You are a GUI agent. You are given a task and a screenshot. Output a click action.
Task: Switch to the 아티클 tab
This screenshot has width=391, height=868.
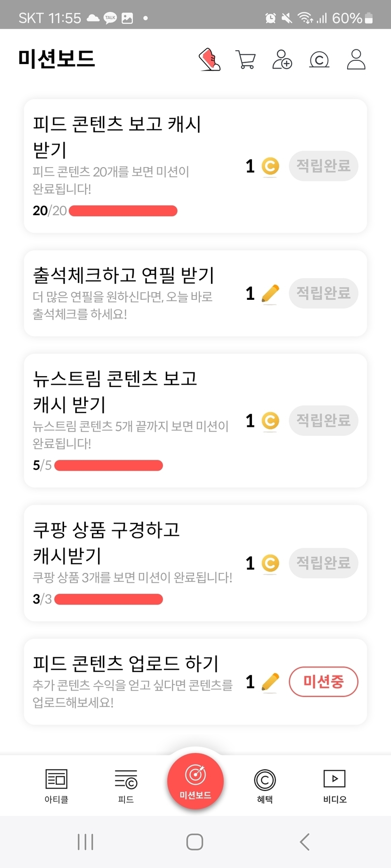point(57,785)
